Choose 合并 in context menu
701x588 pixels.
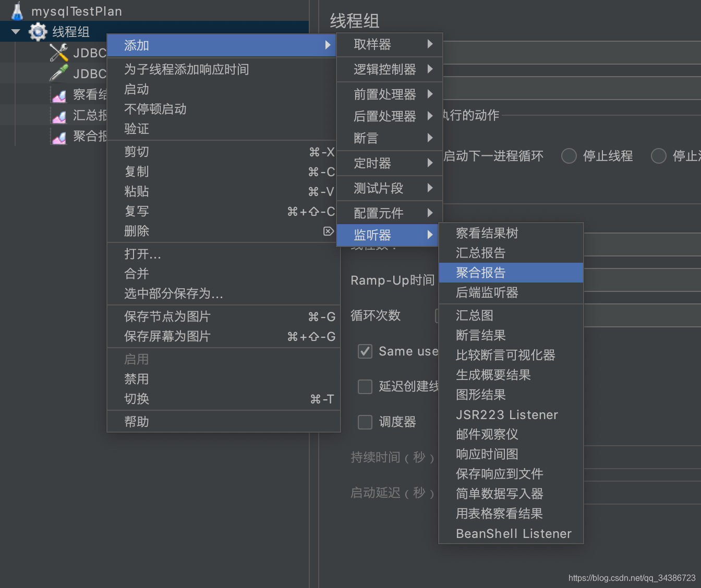(x=224, y=274)
